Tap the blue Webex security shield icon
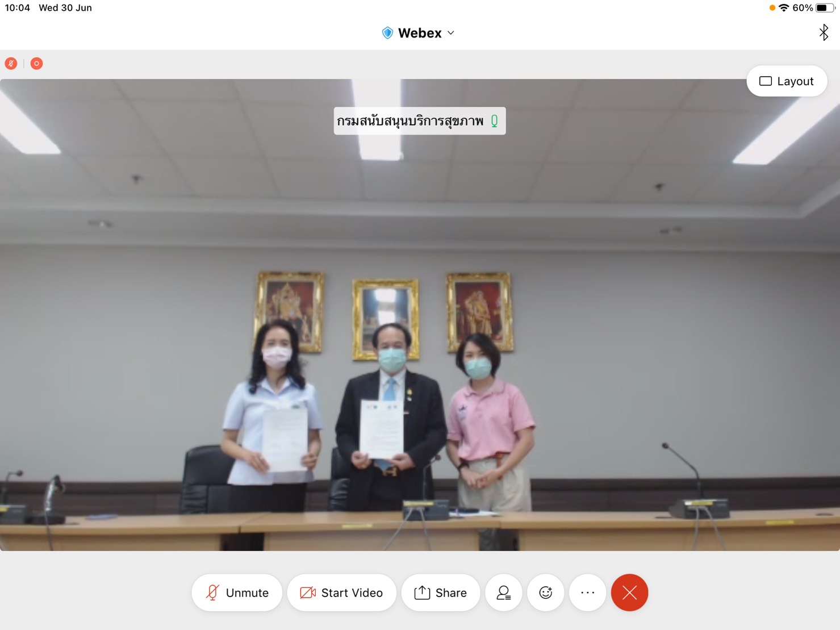The height and width of the screenshot is (630, 840). pos(387,33)
